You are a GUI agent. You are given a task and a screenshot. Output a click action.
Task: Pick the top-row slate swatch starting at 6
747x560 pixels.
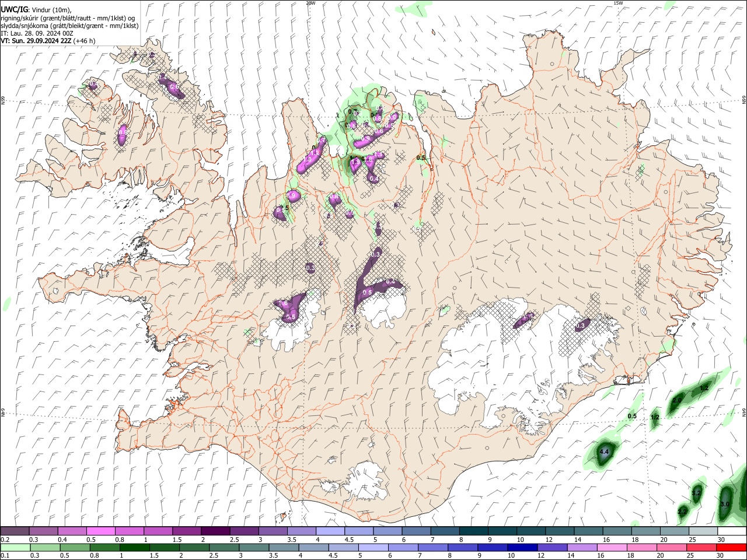(x=416, y=531)
